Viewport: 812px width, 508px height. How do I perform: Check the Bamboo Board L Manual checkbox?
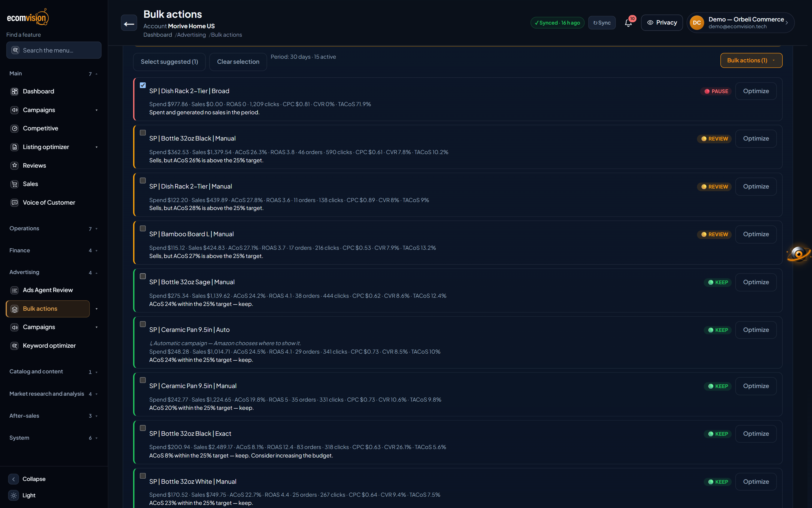point(143,229)
